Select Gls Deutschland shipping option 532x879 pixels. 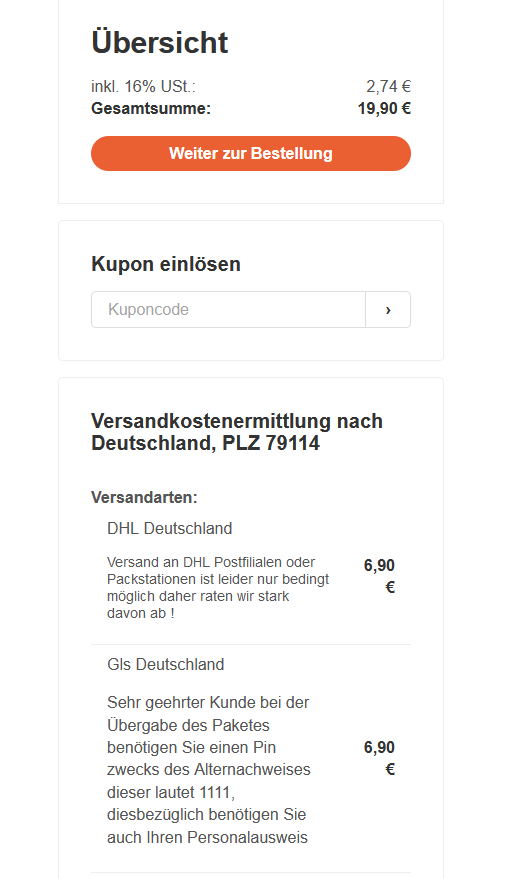(165, 664)
